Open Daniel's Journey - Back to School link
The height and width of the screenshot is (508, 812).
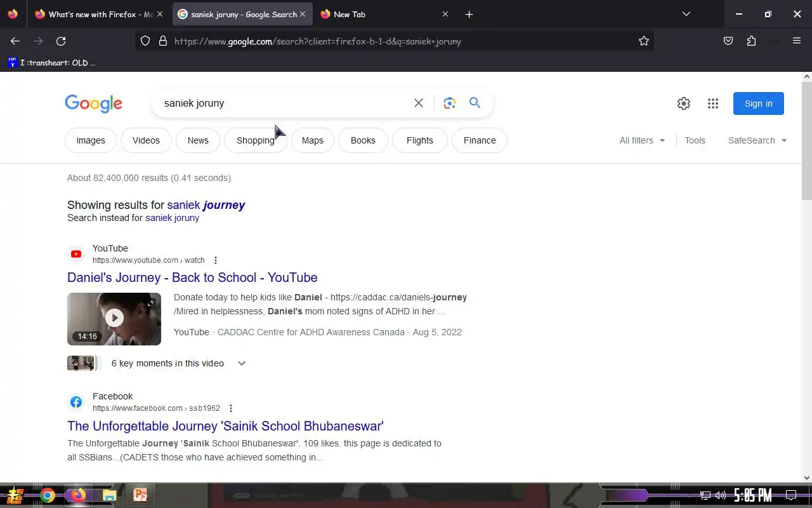pyautogui.click(x=192, y=277)
